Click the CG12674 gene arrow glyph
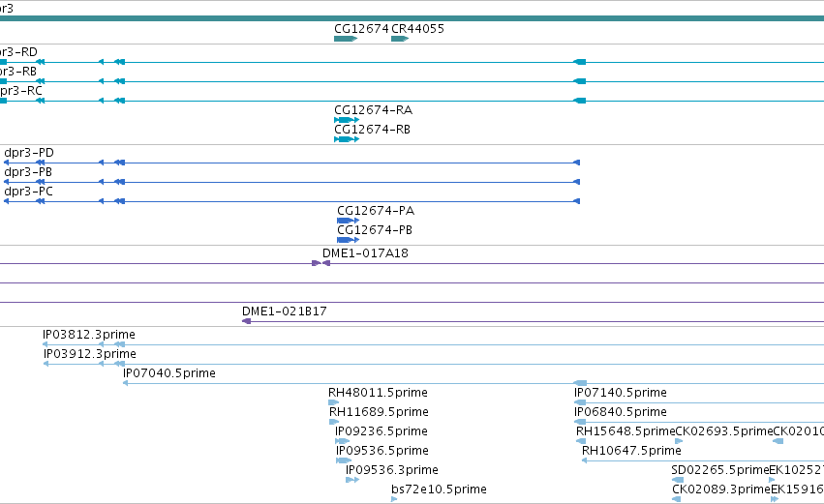824x504 pixels. click(x=346, y=39)
